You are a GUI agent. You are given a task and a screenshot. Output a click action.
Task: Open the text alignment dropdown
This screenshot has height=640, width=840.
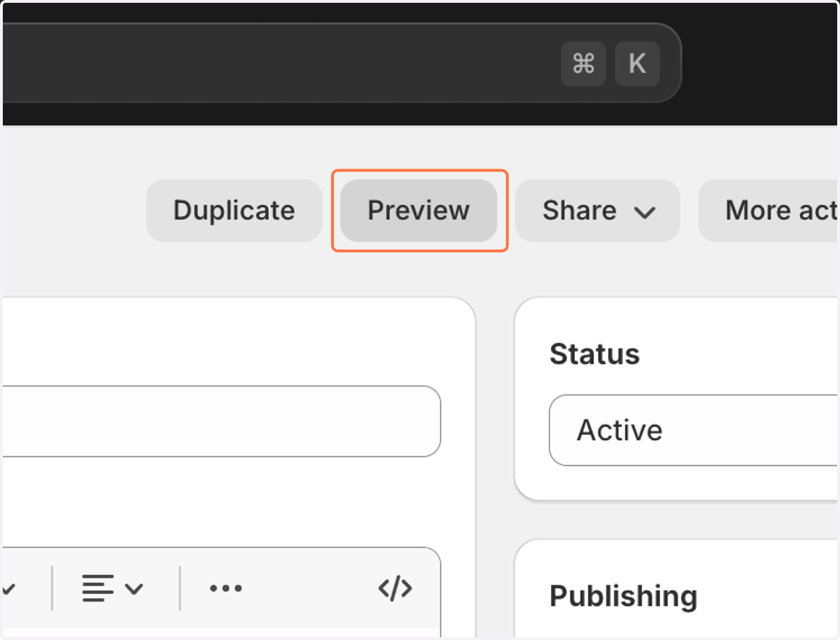[112, 588]
